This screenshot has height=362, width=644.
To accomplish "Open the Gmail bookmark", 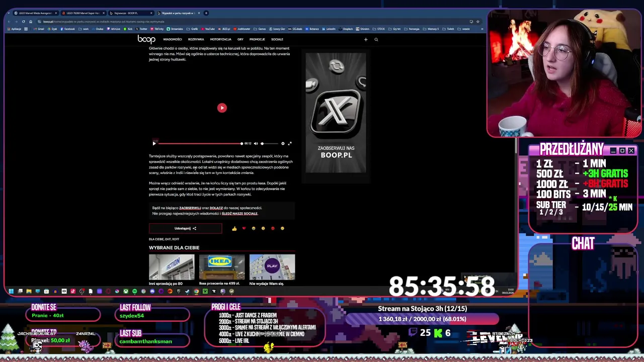I will click(x=39, y=29).
